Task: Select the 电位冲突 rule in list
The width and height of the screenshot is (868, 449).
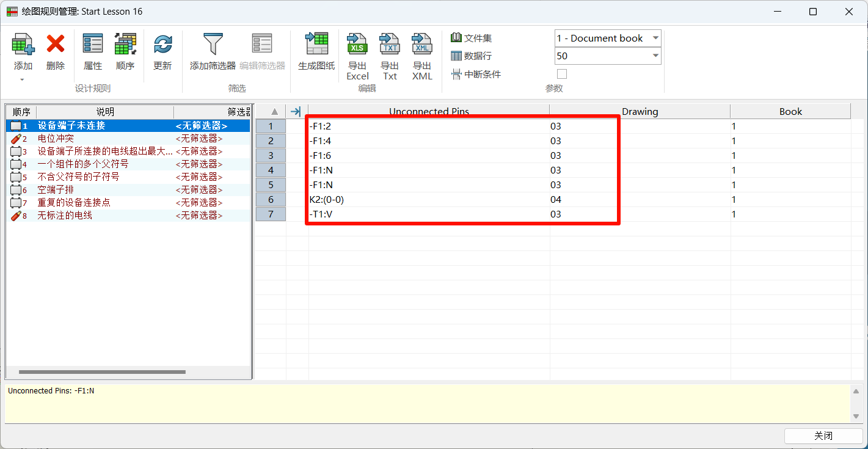Action: click(x=56, y=139)
